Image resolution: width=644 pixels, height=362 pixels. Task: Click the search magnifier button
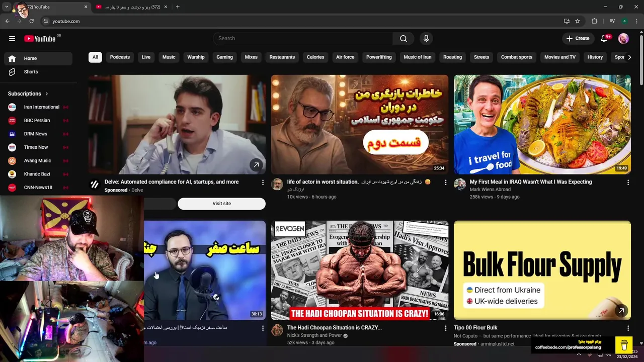tap(404, 38)
